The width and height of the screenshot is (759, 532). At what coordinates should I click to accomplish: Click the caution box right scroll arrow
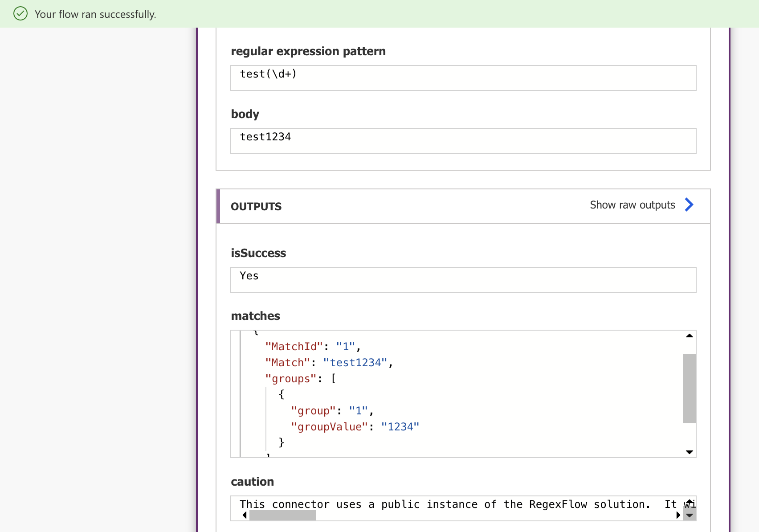[x=678, y=515]
